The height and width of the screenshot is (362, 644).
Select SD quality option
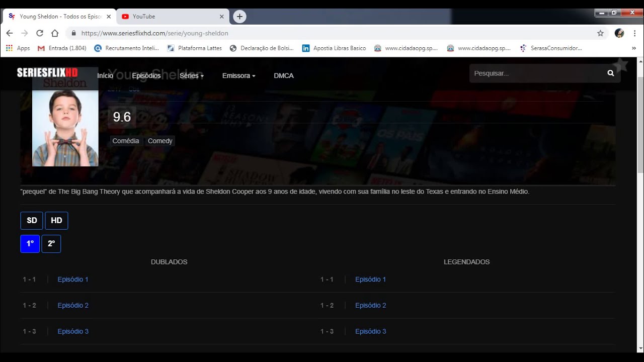[32, 221]
